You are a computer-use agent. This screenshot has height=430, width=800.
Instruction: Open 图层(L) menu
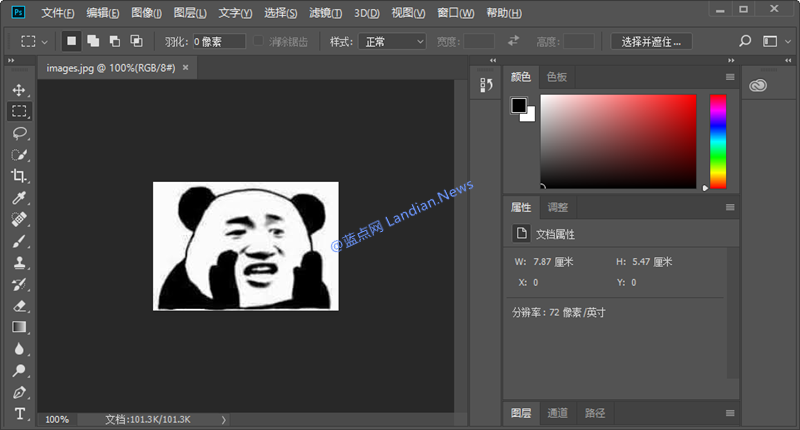coord(190,13)
